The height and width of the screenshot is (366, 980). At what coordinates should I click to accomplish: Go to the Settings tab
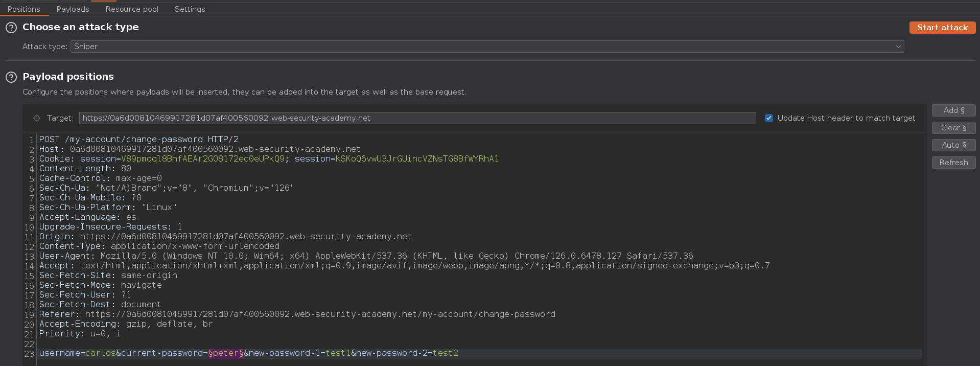click(x=190, y=9)
